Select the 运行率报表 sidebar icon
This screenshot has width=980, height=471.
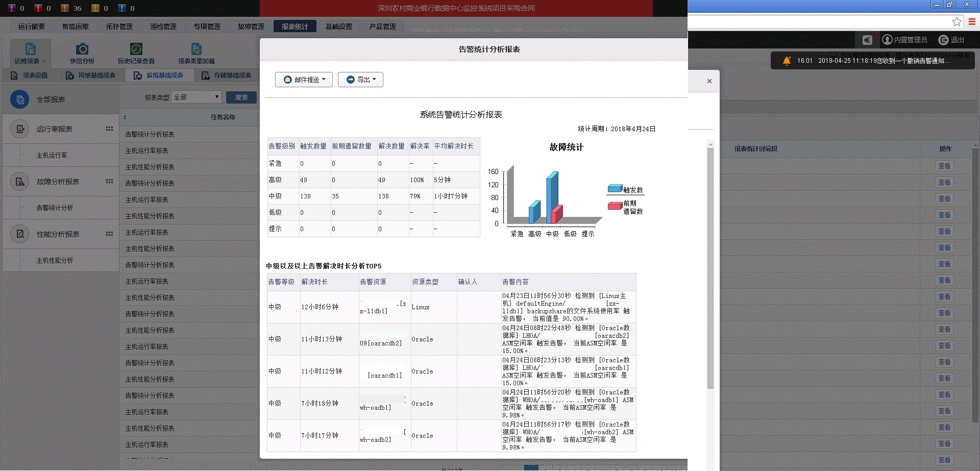coord(19,129)
